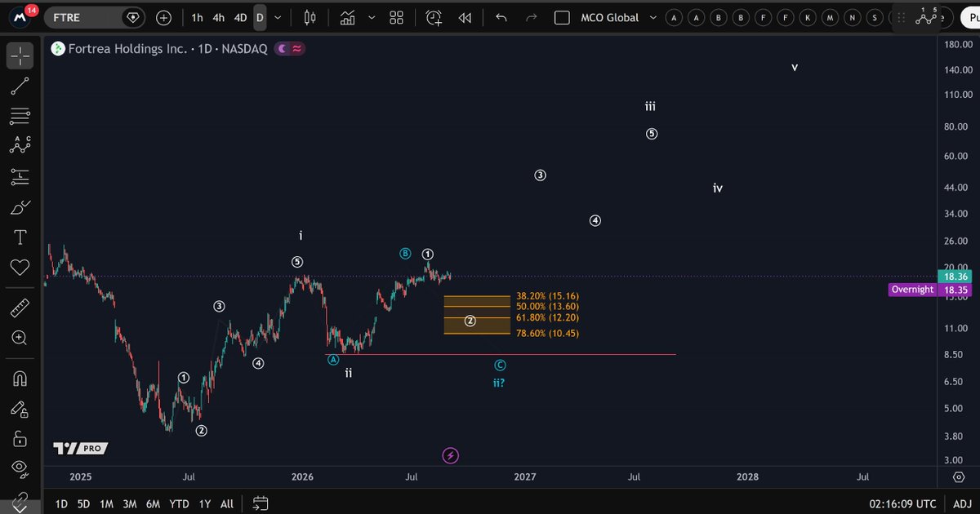Open chart settings gear near the price axis

(960, 476)
